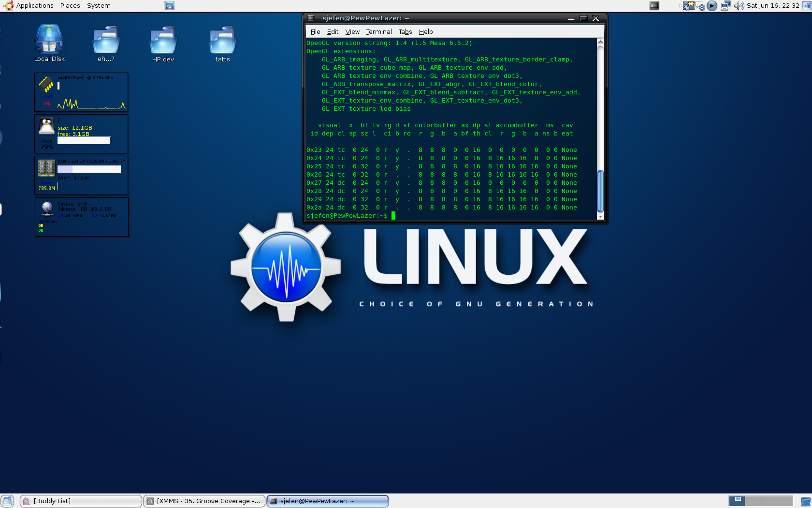Click the volume speaker icon
Image resolution: width=812 pixels, height=508 pixels.
point(739,6)
